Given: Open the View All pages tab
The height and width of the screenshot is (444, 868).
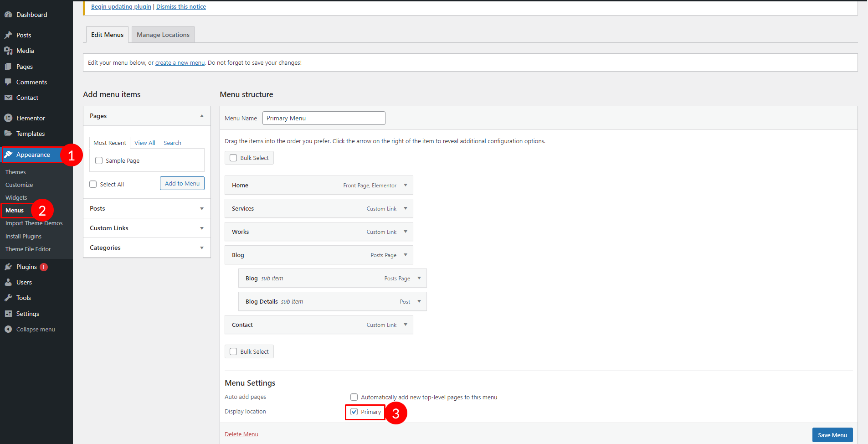Looking at the screenshot, I should click(144, 143).
